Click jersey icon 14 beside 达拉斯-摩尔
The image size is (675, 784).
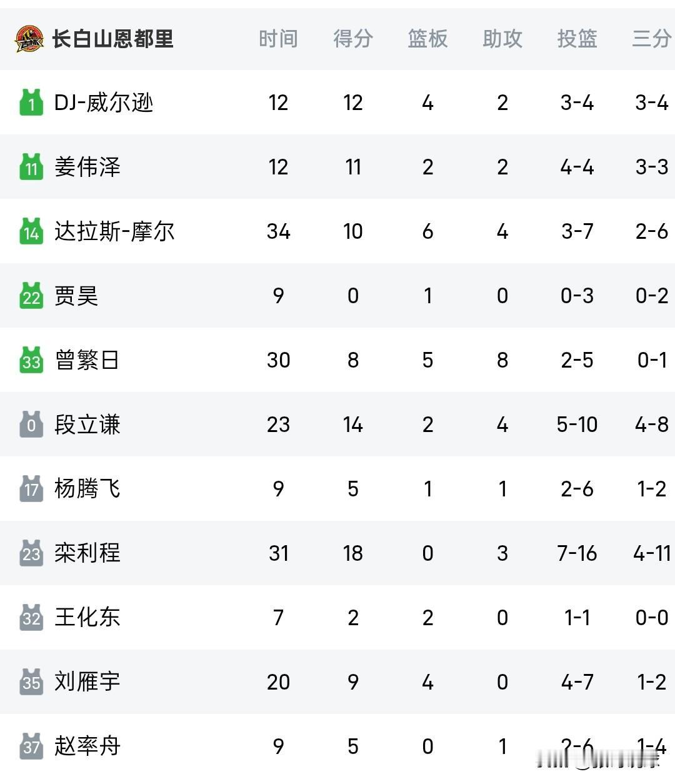pyautogui.click(x=31, y=231)
